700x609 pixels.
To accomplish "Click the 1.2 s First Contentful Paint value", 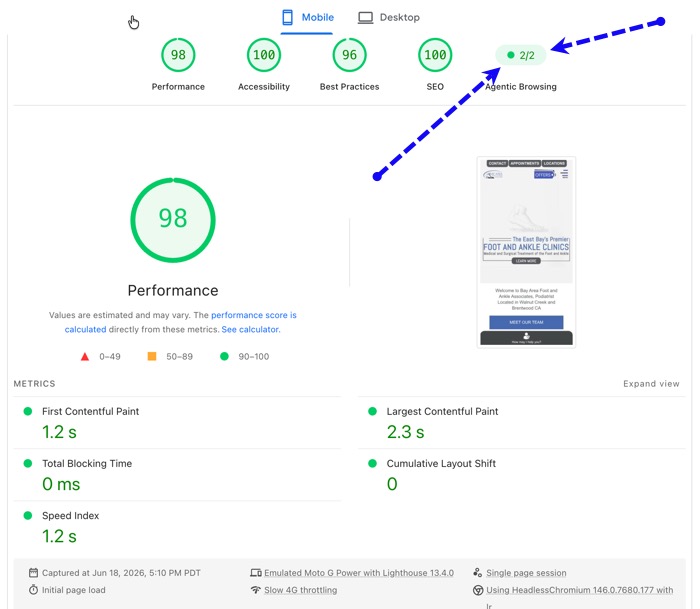I will 59,432.
